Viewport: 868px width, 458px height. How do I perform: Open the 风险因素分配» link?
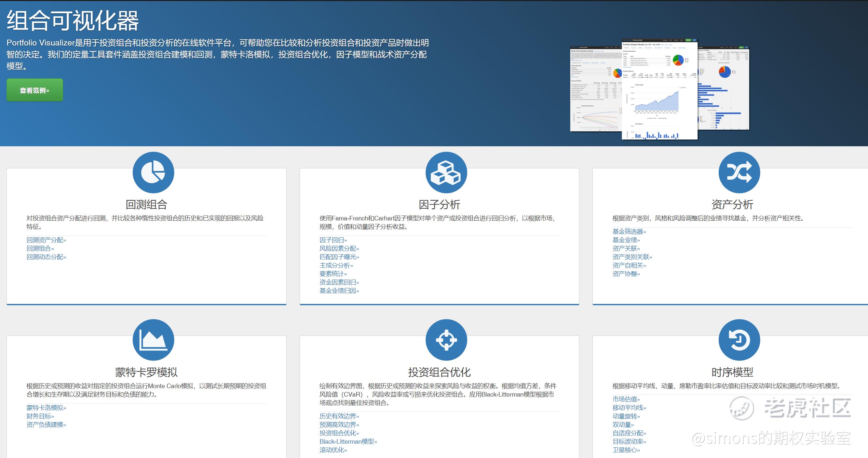pos(339,249)
